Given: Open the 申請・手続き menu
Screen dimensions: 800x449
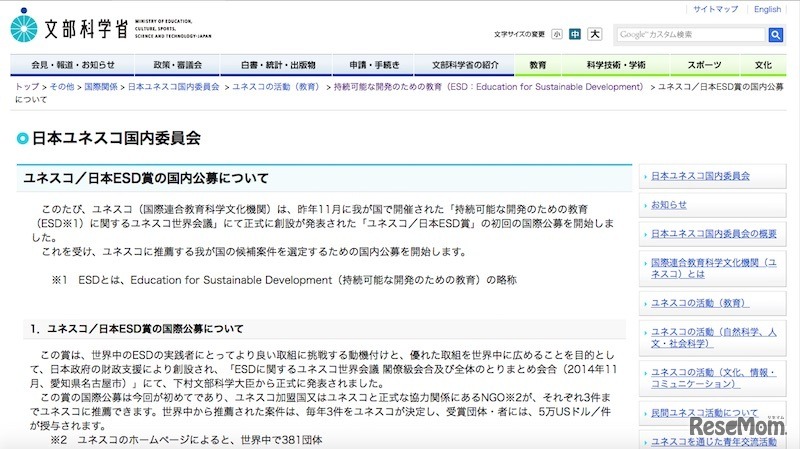Looking at the screenshot, I should click(x=374, y=65).
